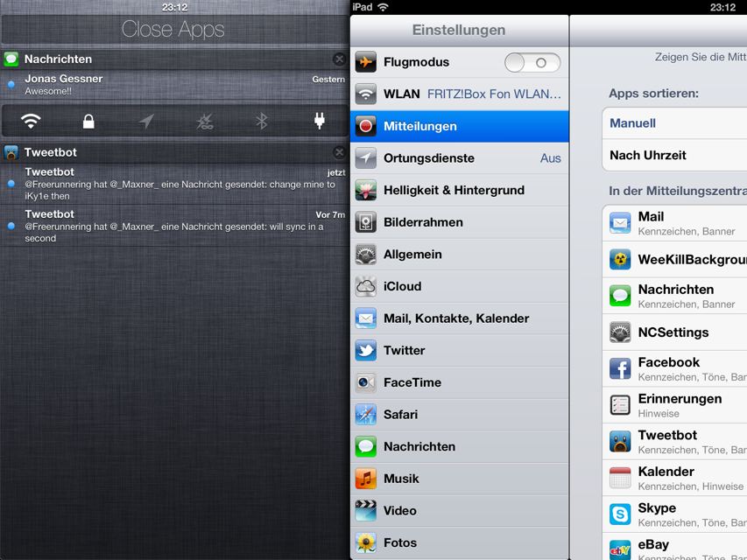The image size is (747, 560).
Task: Open Skype notification settings
Action: pos(674,514)
